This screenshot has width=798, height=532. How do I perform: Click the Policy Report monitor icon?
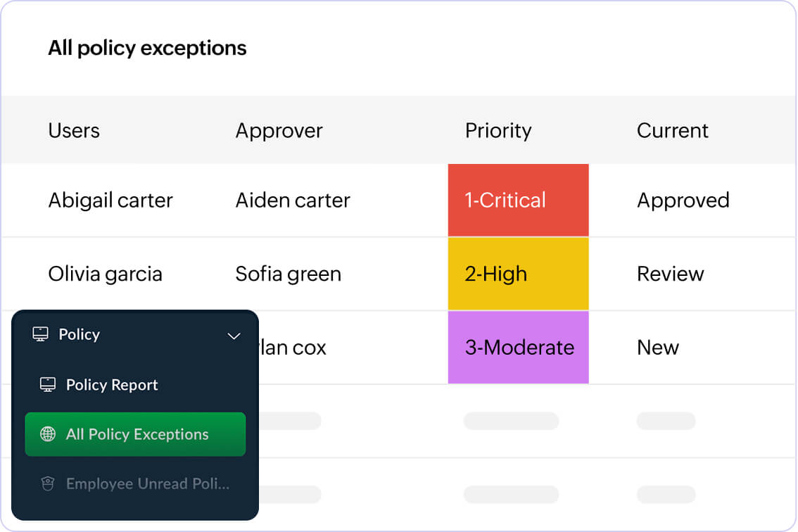(47, 385)
